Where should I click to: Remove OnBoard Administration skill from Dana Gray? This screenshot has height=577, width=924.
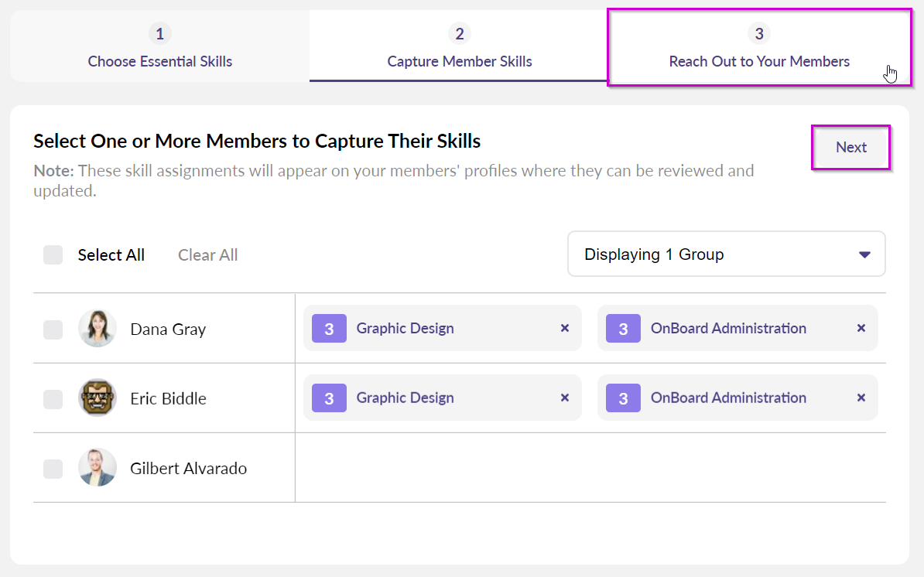861,328
